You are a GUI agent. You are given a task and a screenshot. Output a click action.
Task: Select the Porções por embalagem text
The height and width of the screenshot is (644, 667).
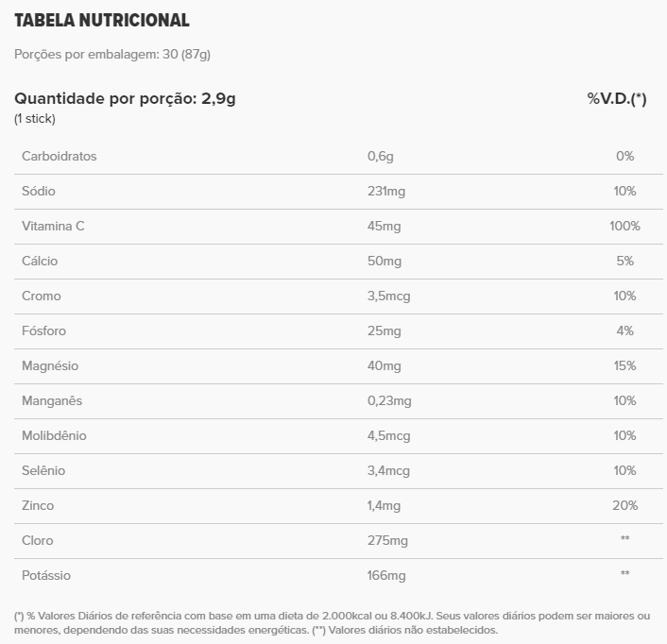tap(112, 55)
